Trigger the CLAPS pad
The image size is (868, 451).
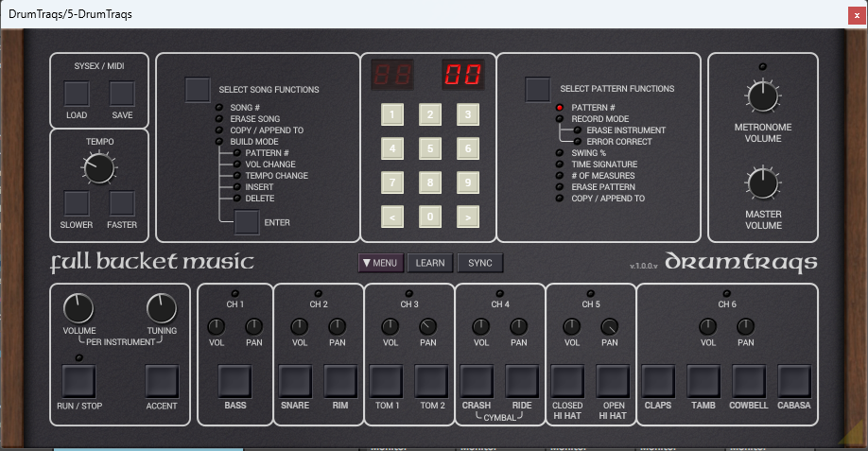tap(658, 381)
